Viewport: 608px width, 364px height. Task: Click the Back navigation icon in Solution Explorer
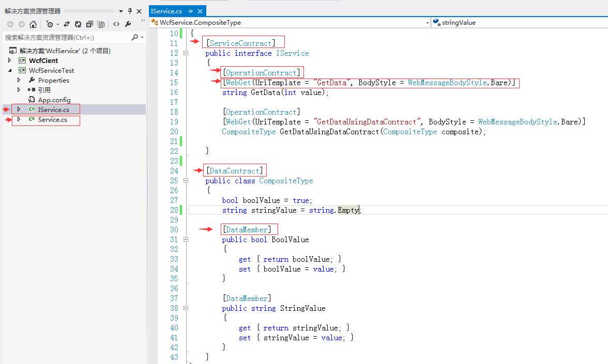pos(10,24)
